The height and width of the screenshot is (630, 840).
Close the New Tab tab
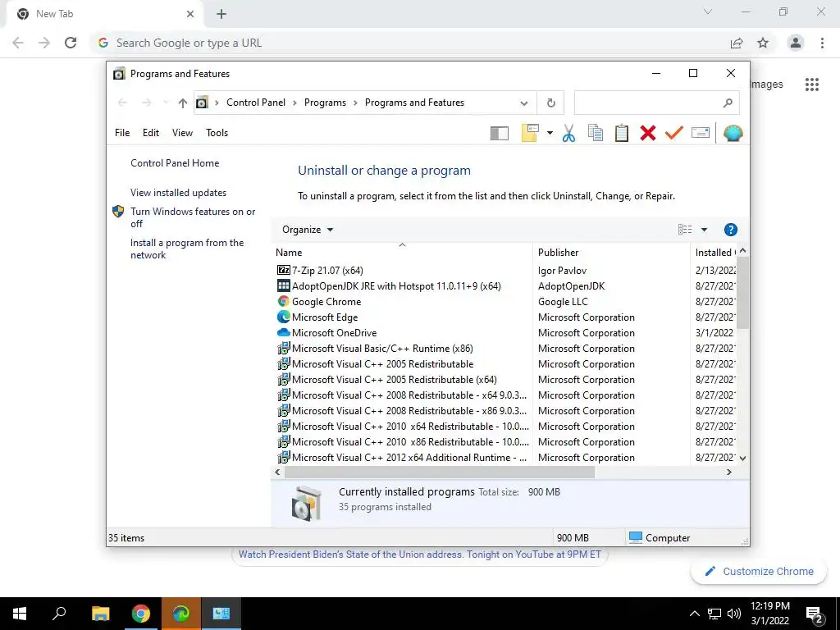click(190, 14)
